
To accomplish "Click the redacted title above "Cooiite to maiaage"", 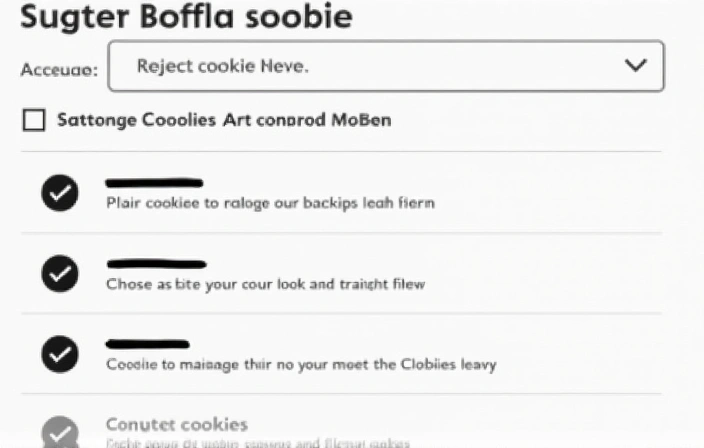I will [x=147, y=344].
